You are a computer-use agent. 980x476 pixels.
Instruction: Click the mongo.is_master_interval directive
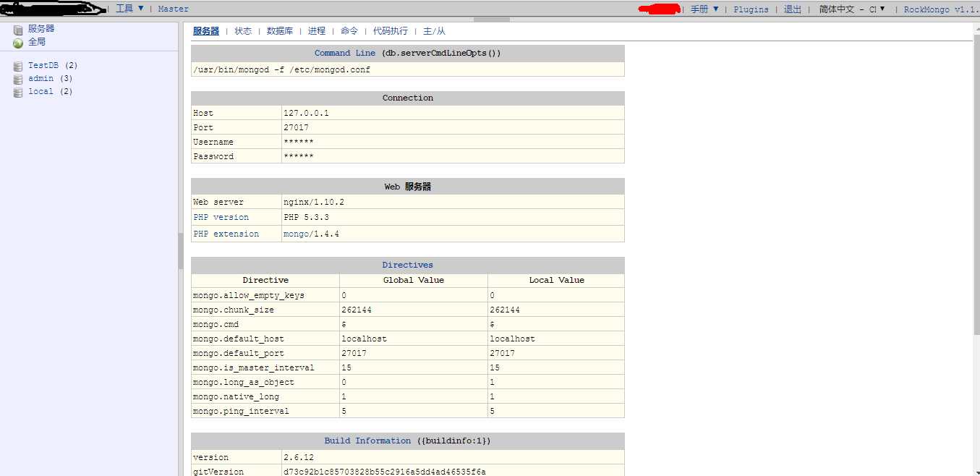tap(253, 367)
